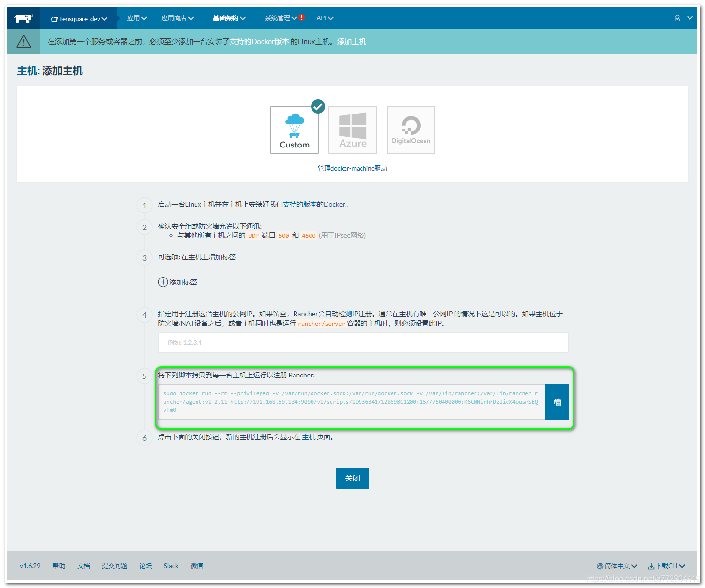Select the DigitalOcean host driver

[x=411, y=130]
